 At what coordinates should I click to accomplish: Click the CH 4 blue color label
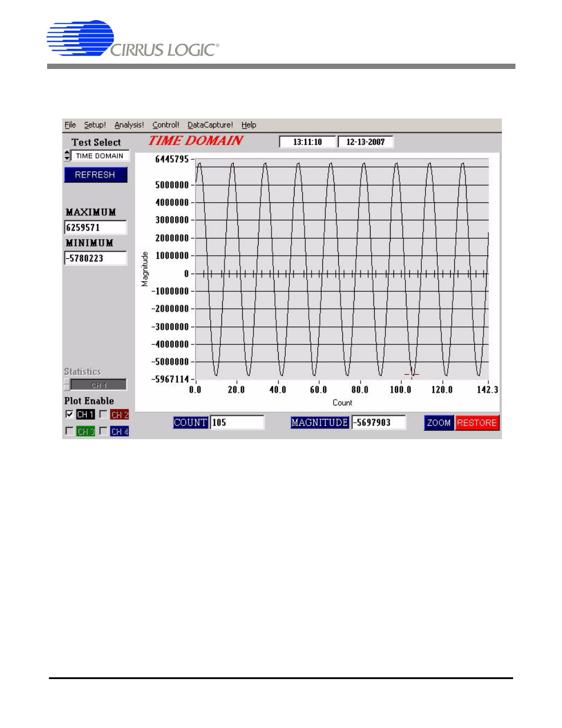(x=120, y=431)
